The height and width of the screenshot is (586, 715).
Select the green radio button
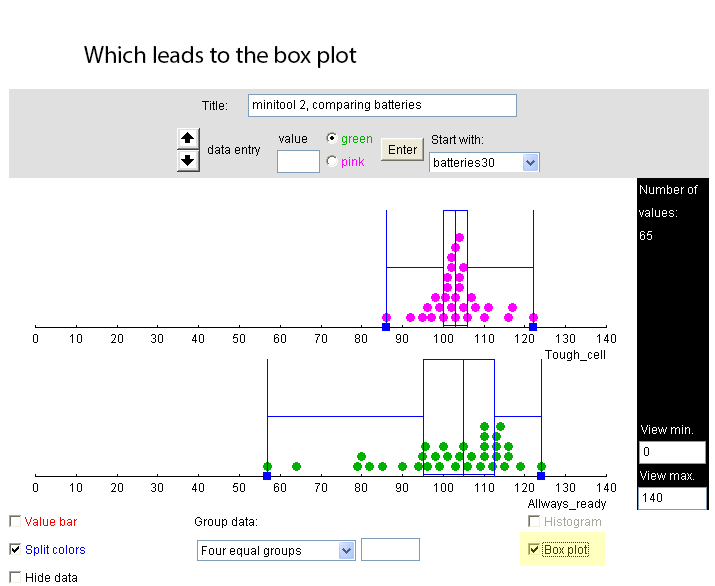(x=332, y=138)
